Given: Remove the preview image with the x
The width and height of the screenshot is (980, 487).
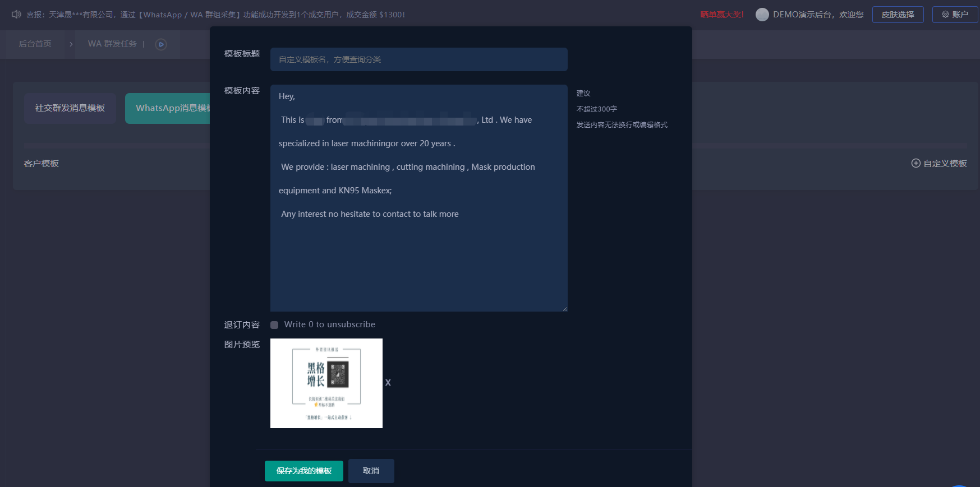Looking at the screenshot, I should (388, 383).
